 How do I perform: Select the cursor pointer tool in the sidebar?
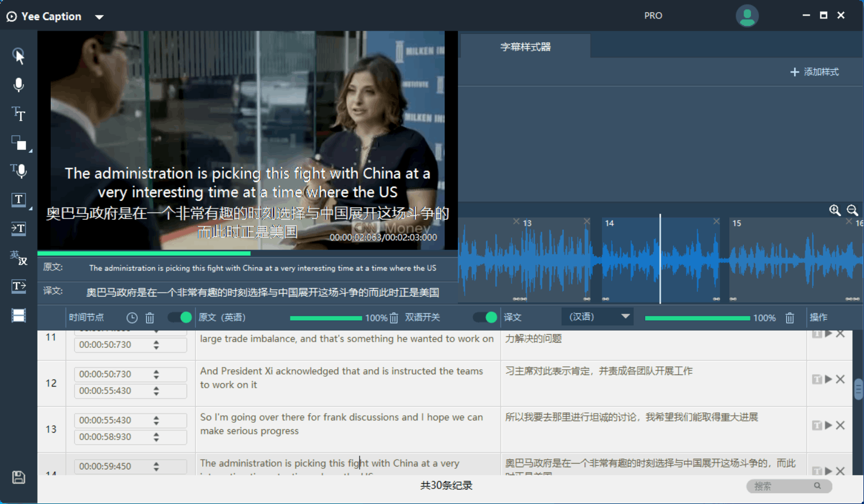[19, 56]
